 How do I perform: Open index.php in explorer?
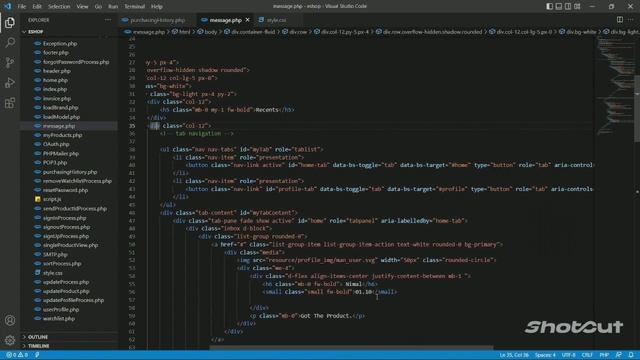pyautogui.click(x=55, y=89)
